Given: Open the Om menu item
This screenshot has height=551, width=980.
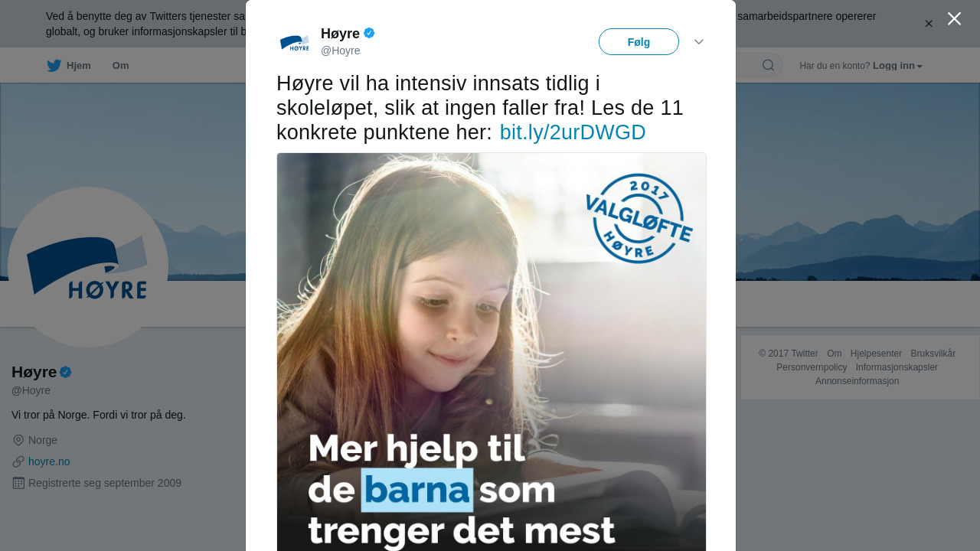Looking at the screenshot, I should [x=120, y=66].
